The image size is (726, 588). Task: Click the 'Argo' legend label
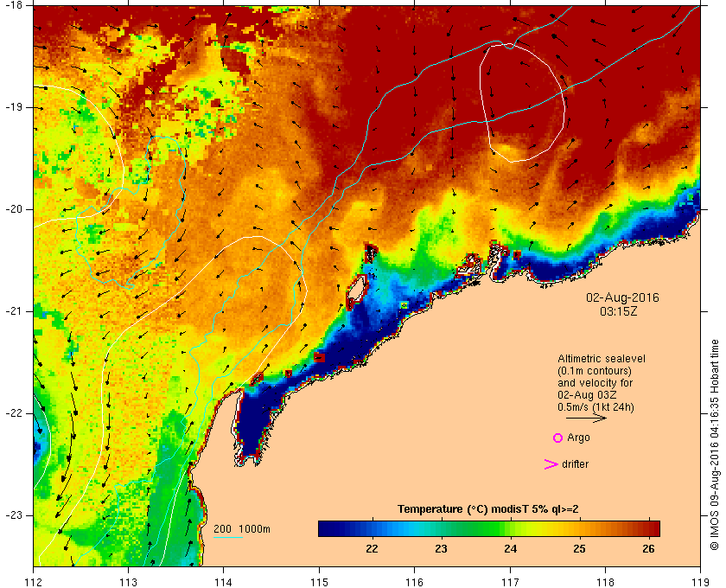click(578, 438)
